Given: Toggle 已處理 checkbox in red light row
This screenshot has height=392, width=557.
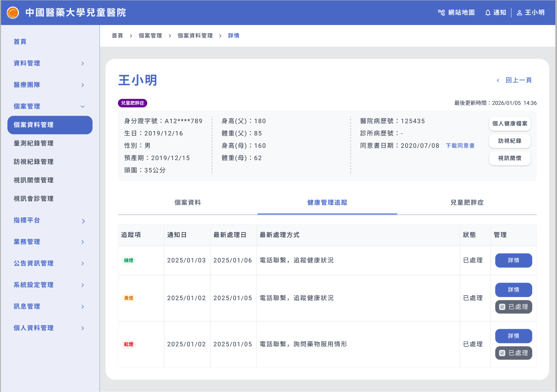Looking at the screenshot, I should pyautogui.click(x=502, y=353).
